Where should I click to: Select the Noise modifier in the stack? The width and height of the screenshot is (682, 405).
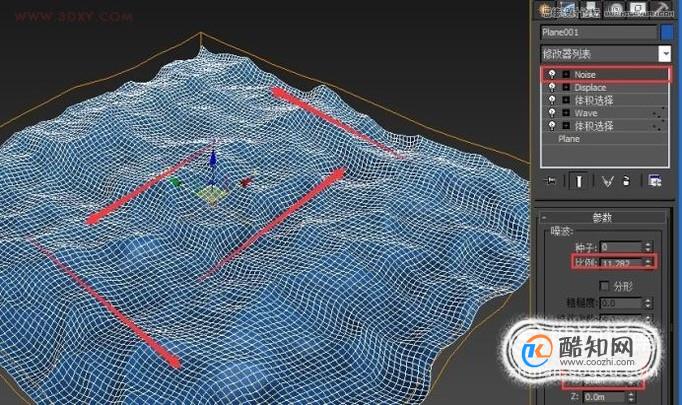pos(585,75)
